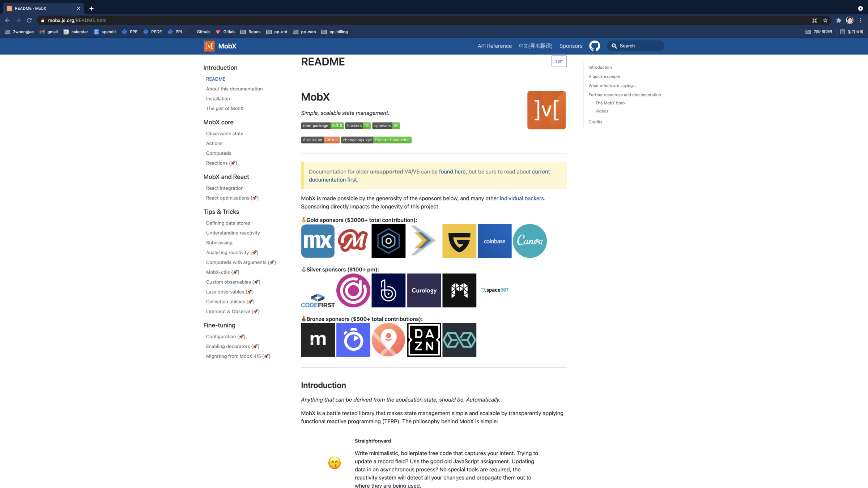Click the Curology sponsor logo

pos(424,290)
